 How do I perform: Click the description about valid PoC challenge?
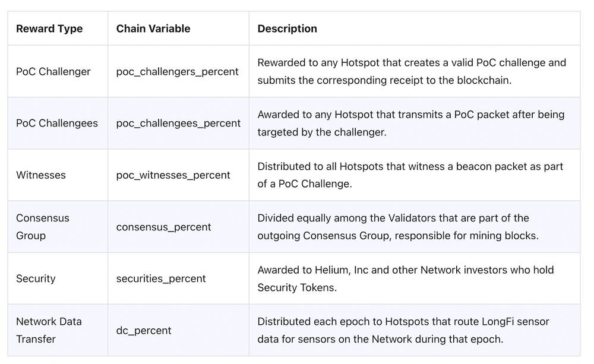click(412, 72)
